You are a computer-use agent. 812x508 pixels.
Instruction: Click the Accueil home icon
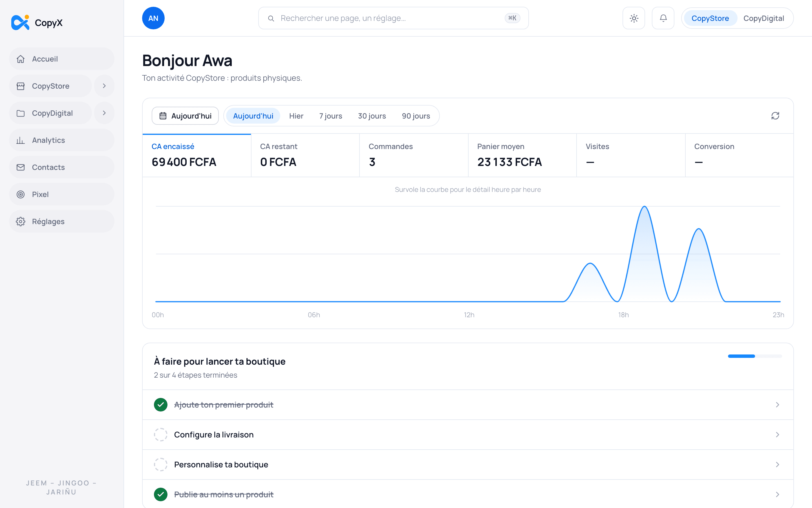click(21, 59)
